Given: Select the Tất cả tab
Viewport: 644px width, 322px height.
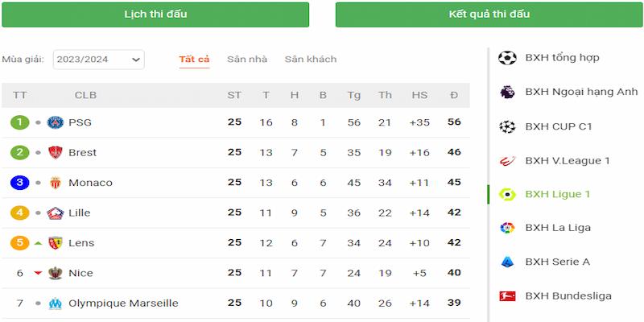Looking at the screenshot, I should click(x=194, y=60).
